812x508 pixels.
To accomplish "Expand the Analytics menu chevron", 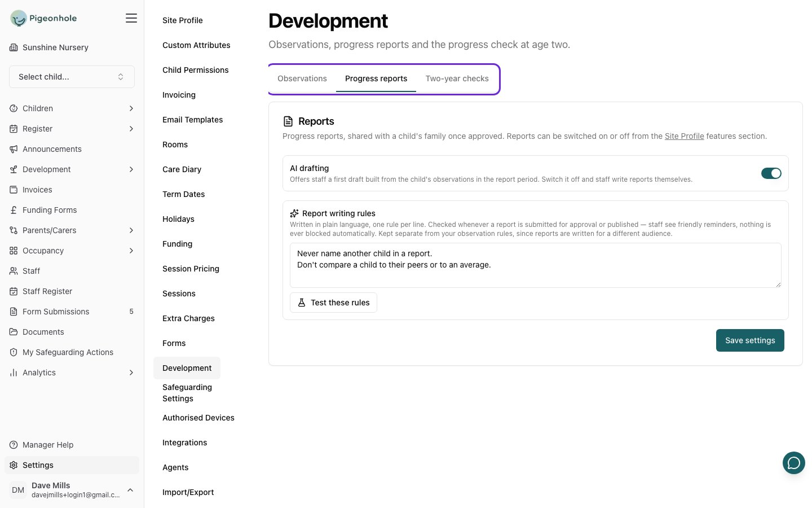I will click(x=131, y=373).
